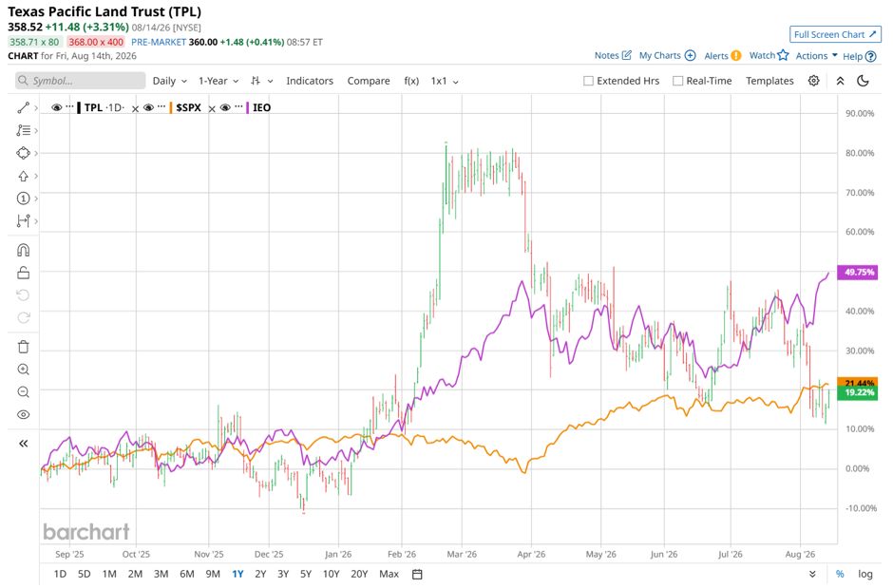The height and width of the screenshot is (588, 893).
Task: Zoom in on the chart
Action: [x=24, y=370]
